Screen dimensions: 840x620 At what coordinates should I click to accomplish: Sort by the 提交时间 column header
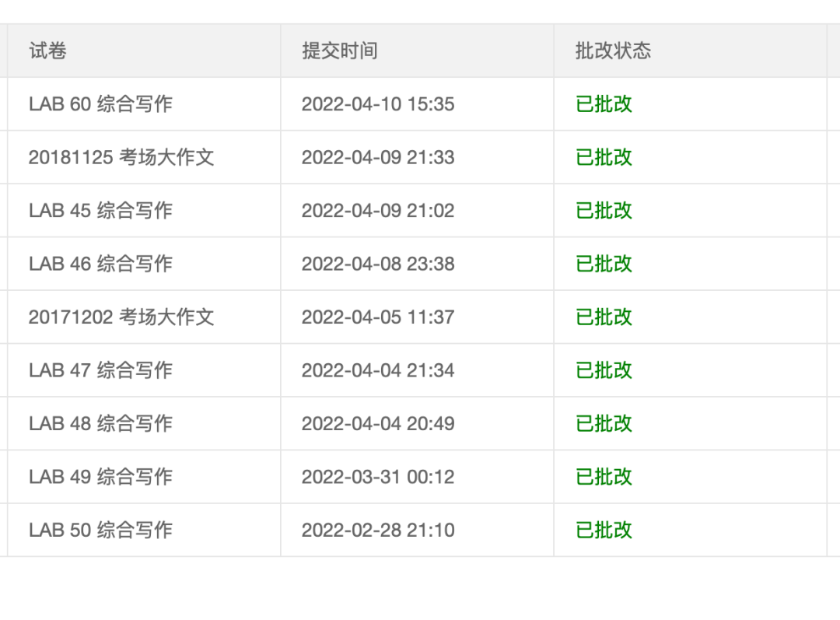tap(340, 51)
